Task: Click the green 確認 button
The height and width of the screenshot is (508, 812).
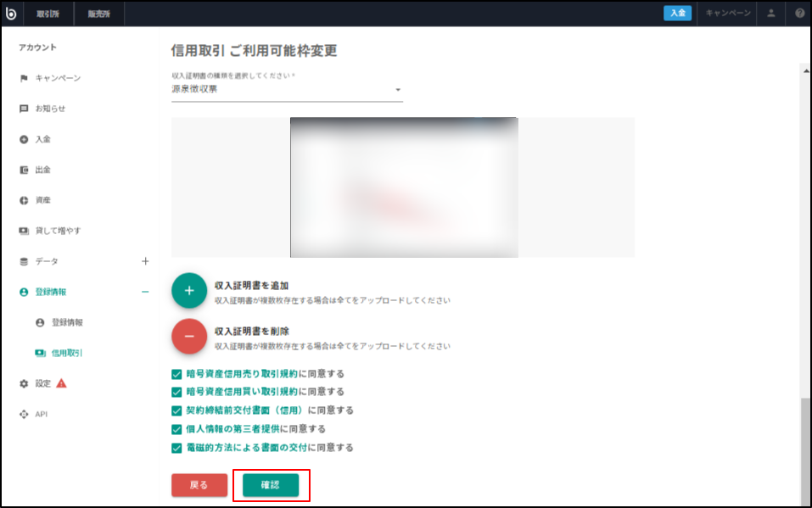Action: [x=271, y=485]
